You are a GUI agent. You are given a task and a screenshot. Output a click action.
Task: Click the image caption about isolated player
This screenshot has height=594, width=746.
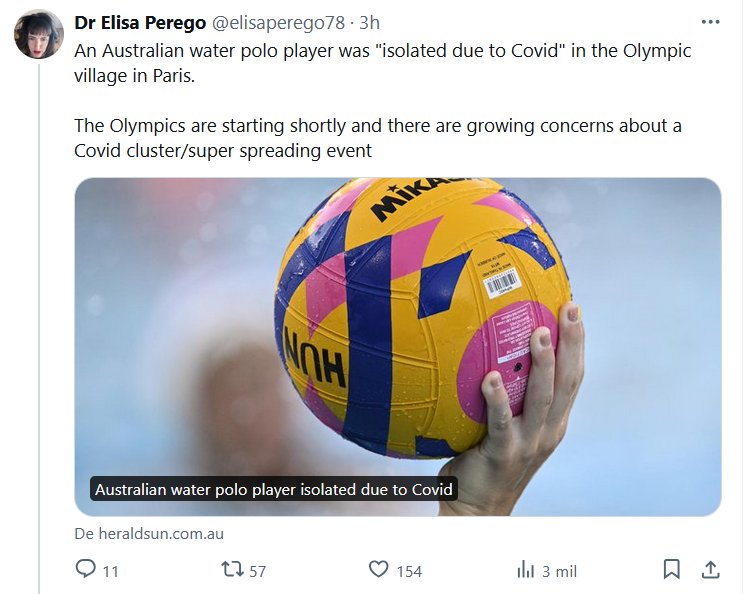tap(273, 490)
